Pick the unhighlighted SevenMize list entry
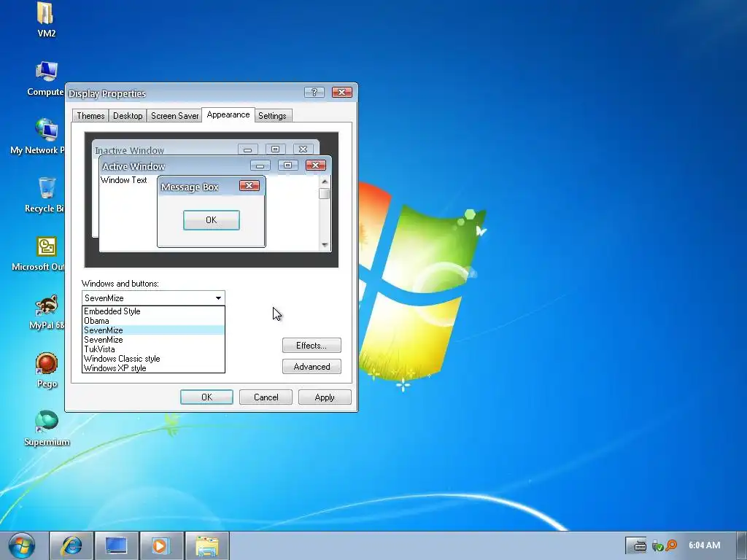The height and width of the screenshot is (560, 747). tap(153, 340)
